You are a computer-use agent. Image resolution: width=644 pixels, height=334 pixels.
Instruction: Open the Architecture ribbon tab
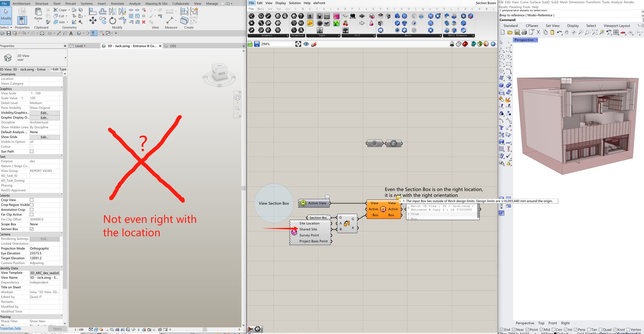click(21, 4)
